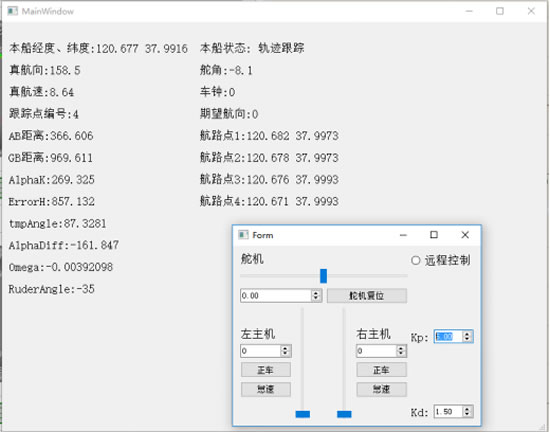The width and height of the screenshot is (550, 432).
Task: Increase the 右主机 spinbox value
Action: [x=401, y=348]
